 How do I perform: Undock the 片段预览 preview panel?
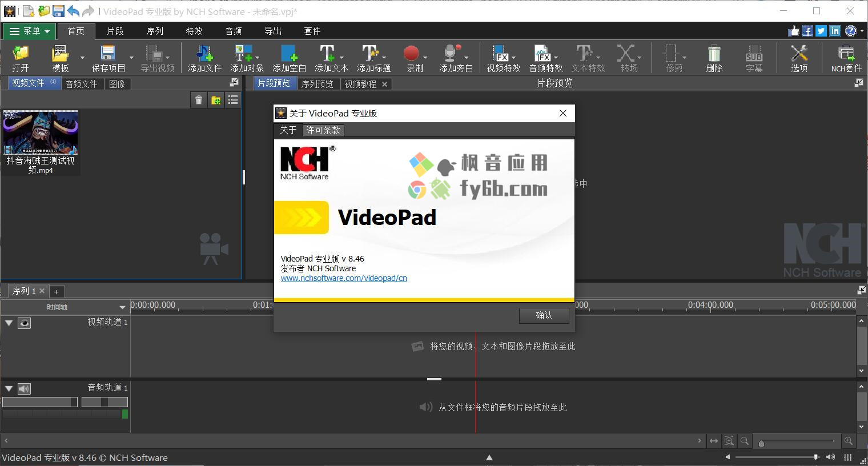tap(859, 83)
